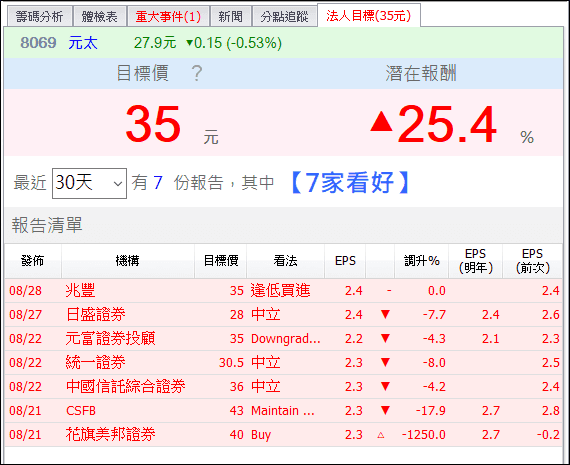Click the down arrow in 元富證券投顧 row
This screenshot has width=570, height=465.
pyautogui.click(x=385, y=338)
